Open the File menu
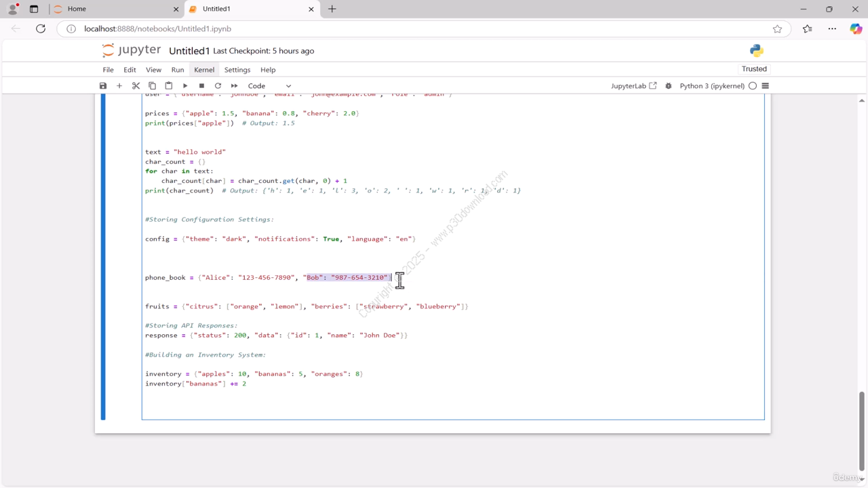868x488 pixels. coord(108,70)
